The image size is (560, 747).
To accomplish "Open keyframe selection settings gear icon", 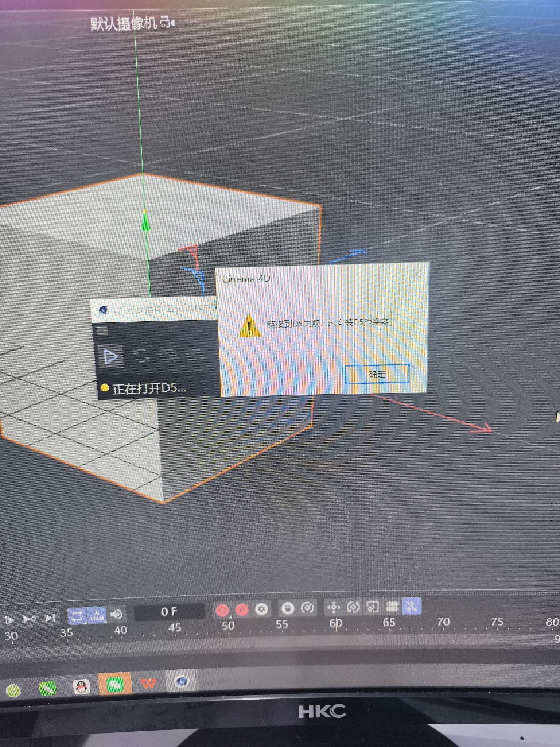I will [261, 609].
